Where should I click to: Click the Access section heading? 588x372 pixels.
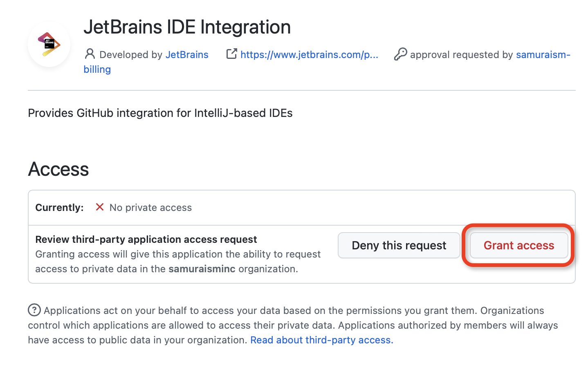pos(58,169)
